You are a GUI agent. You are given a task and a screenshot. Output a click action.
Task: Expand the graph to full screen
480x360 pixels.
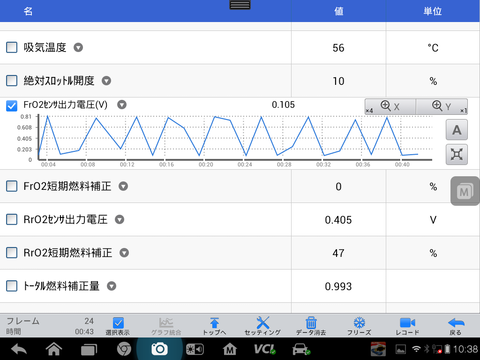pos(457,154)
